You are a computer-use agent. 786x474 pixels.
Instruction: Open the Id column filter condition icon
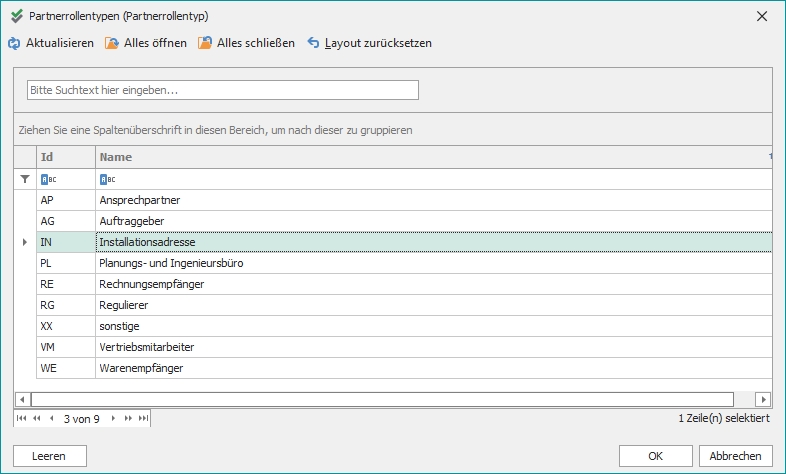(x=47, y=179)
